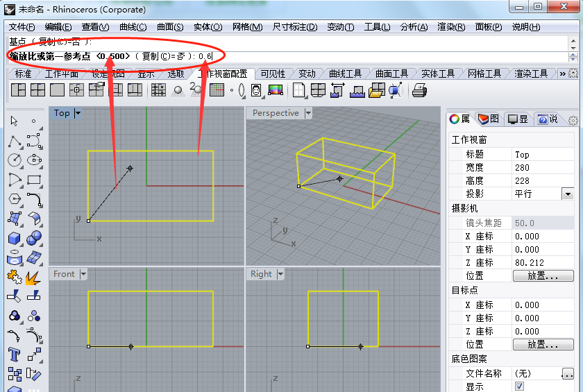Screen dimensions: 583x392
Task: Open the layers 图 panel tab
Action: [489, 119]
